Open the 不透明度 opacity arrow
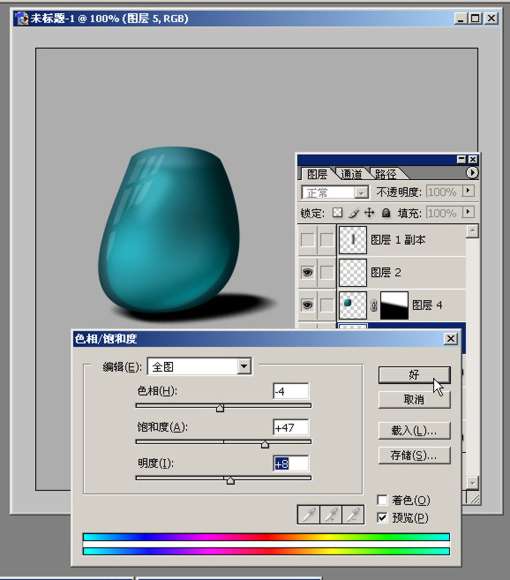510x580 pixels. (x=468, y=190)
